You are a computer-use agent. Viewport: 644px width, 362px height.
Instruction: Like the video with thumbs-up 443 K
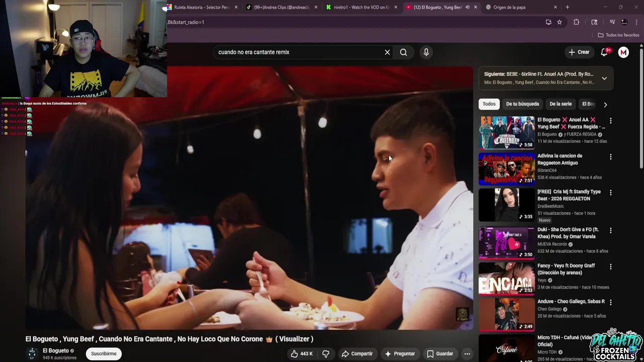302,354
